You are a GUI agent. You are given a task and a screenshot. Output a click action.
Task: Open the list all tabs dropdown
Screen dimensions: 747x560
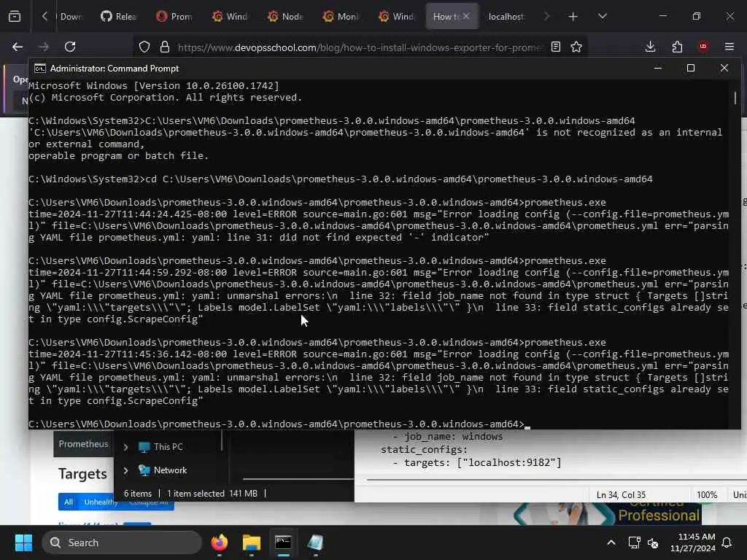pos(603,17)
